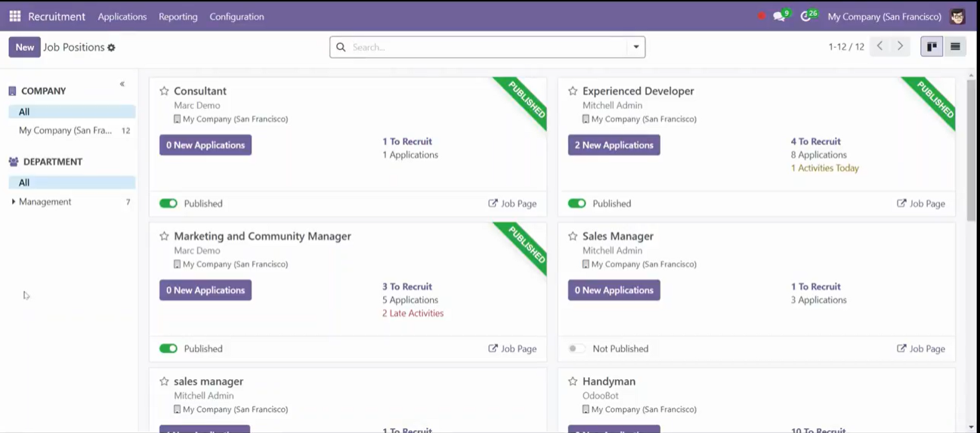The height and width of the screenshot is (433, 980).
Task: Open the apps grid home menu
Action: [14, 16]
